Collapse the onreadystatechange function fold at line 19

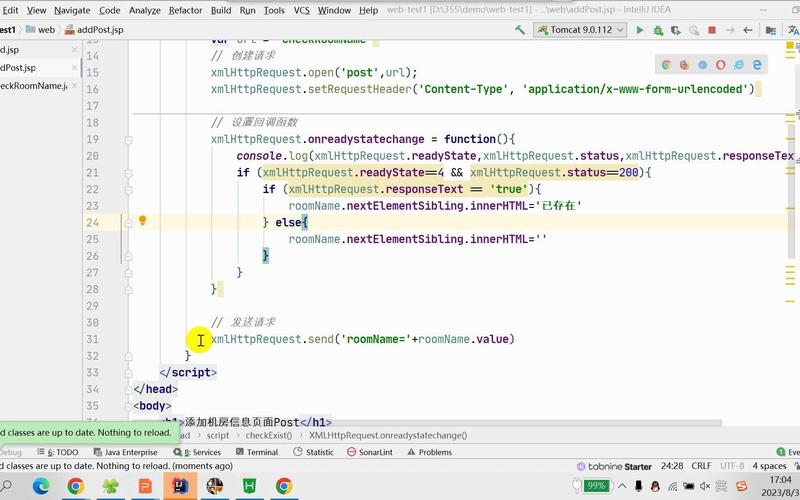[x=129, y=140]
